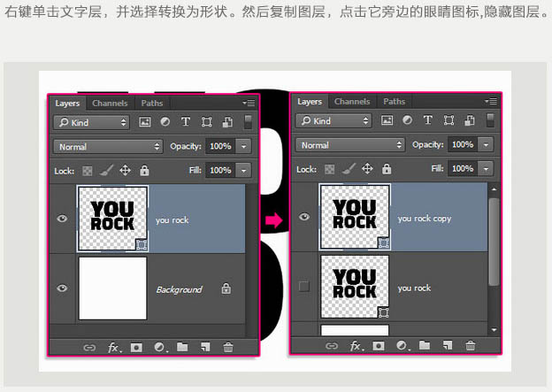Toggle visibility of 'you rock copy' layer
Image resolution: width=552 pixels, height=392 pixels.
[304, 218]
